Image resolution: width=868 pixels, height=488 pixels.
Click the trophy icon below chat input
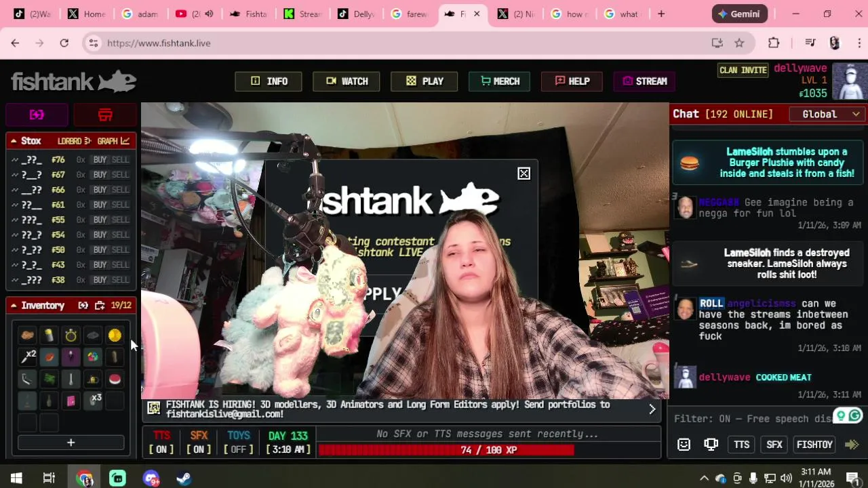click(711, 445)
